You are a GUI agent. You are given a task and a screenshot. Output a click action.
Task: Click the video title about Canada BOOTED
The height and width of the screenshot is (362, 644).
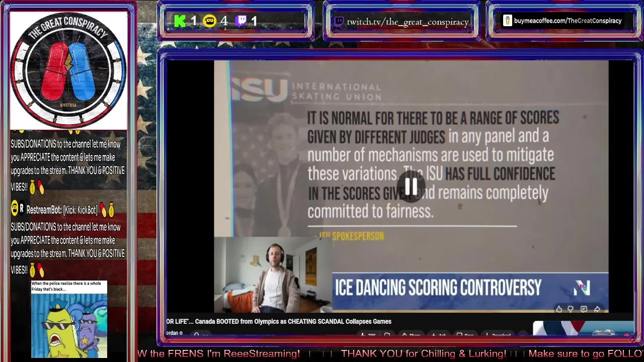point(279,321)
